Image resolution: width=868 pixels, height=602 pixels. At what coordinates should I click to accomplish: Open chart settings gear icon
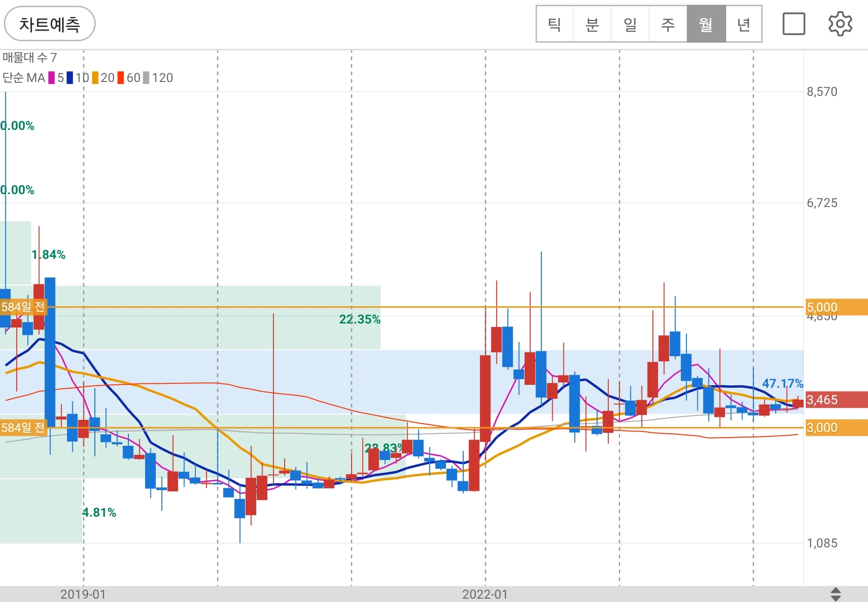tap(840, 24)
